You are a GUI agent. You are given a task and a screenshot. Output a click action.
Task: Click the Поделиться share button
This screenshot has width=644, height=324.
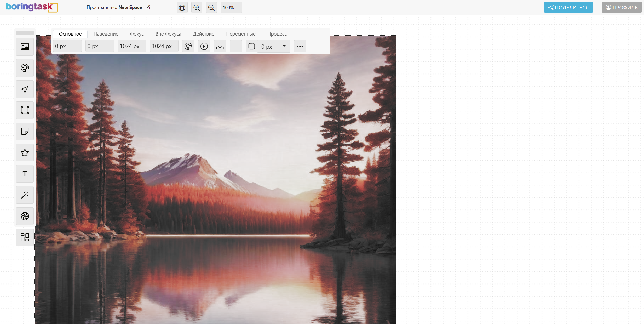pos(568,7)
